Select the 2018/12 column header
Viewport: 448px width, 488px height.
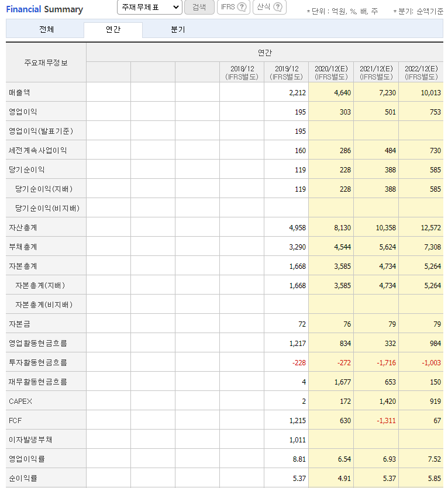[242, 72]
